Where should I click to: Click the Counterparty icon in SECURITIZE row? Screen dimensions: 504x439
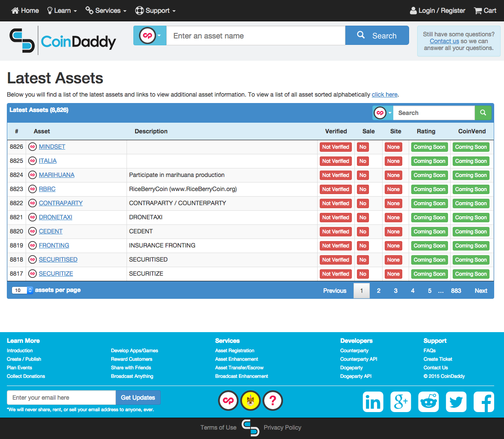click(32, 274)
